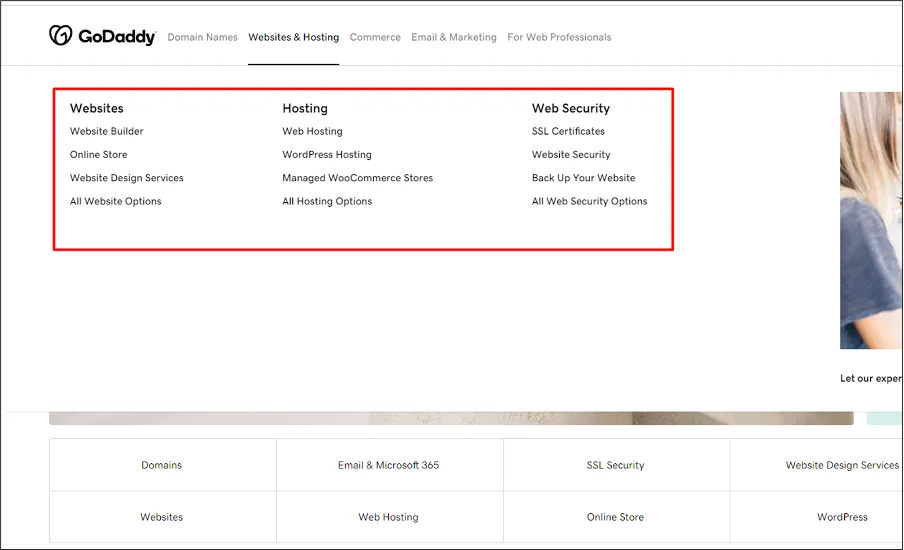This screenshot has width=904, height=550.
Task: Click Managed WooCommerce Stores
Action: 357,178
